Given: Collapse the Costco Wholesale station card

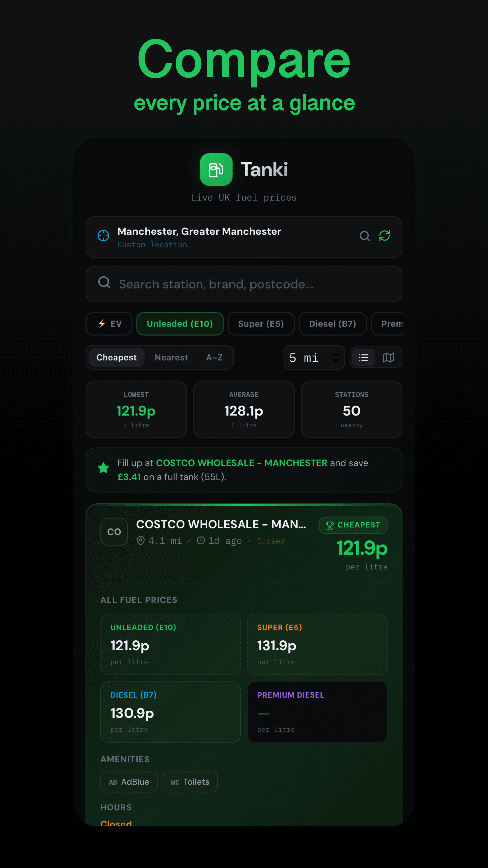Looking at the screenshot, I should point(221,525).
